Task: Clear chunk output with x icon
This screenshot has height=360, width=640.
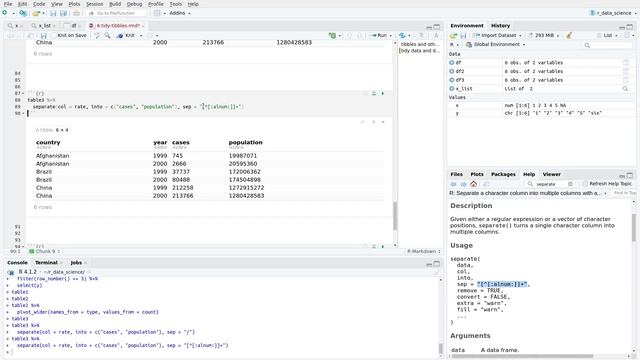Action: tap(383, 122)
